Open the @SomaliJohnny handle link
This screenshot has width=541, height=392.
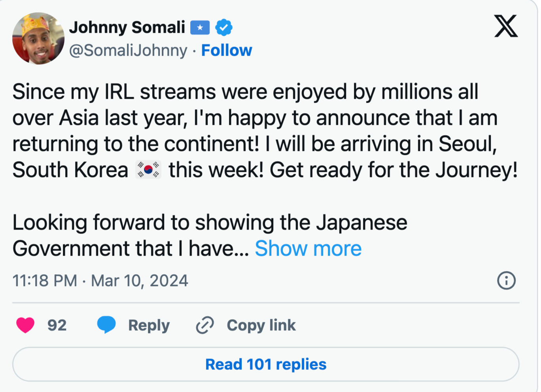click(x=128, y=50)
